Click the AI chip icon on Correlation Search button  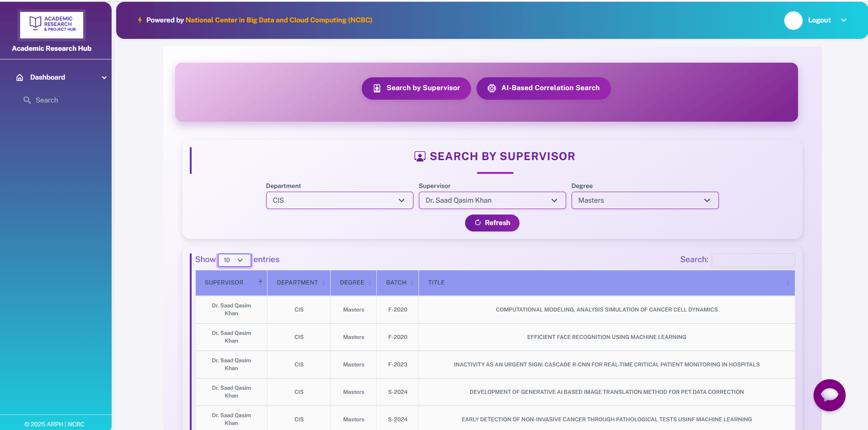pyautogui.click(x=491, y=88)
